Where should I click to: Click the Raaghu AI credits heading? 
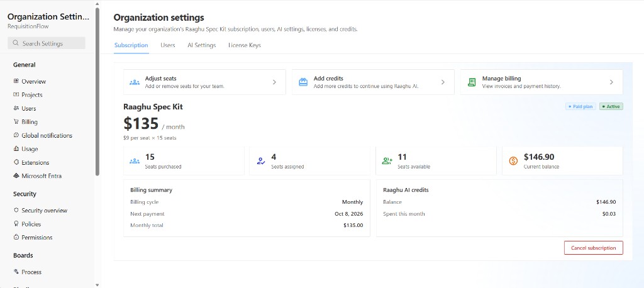tap(406, 190)
